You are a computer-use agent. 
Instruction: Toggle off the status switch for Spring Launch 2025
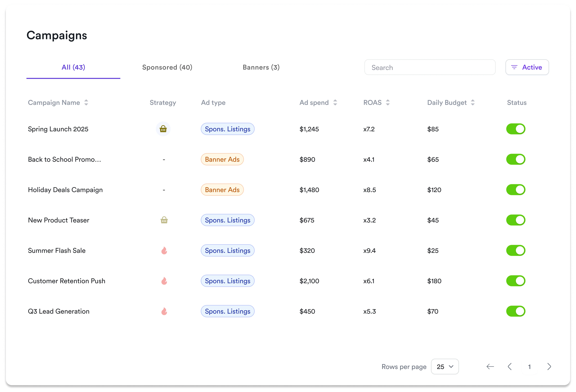coord(516,129)
